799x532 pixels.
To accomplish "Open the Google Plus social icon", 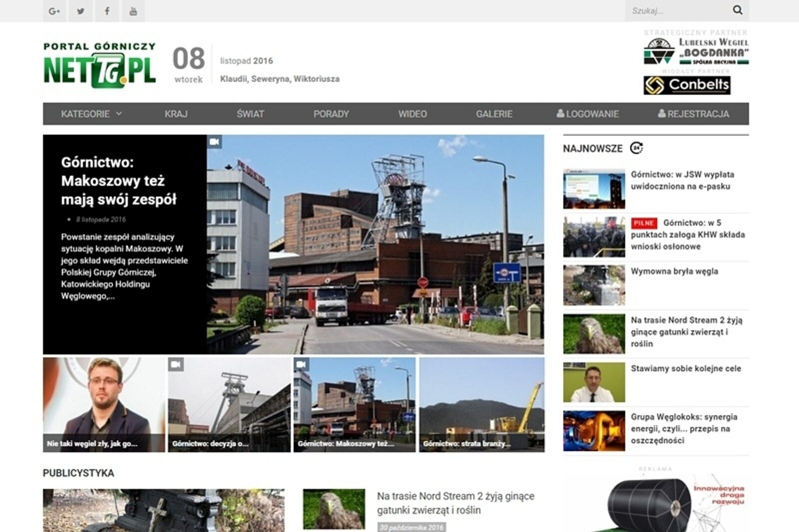I will [x=54, y=11].
